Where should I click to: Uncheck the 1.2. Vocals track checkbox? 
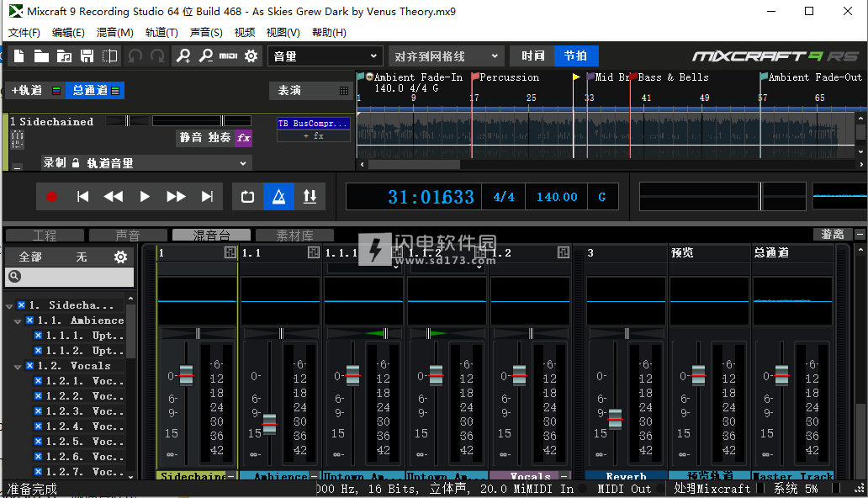pyautogui.click(x=30, y=366)
